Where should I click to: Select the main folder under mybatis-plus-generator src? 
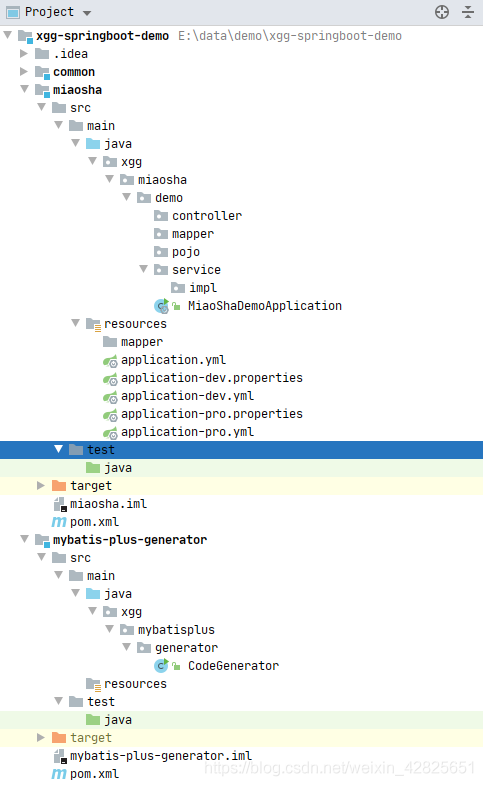click(101, 576)
